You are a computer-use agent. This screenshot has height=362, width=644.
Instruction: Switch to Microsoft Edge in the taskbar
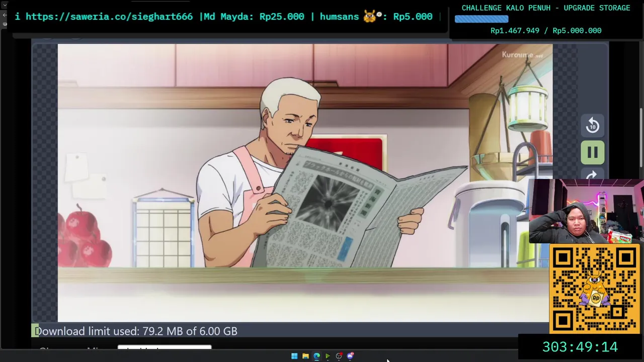[x=316, y=356]
